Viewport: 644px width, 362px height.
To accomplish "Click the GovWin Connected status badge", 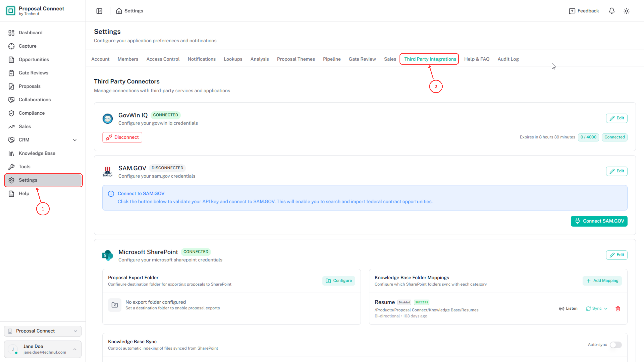I will [614, 137].
